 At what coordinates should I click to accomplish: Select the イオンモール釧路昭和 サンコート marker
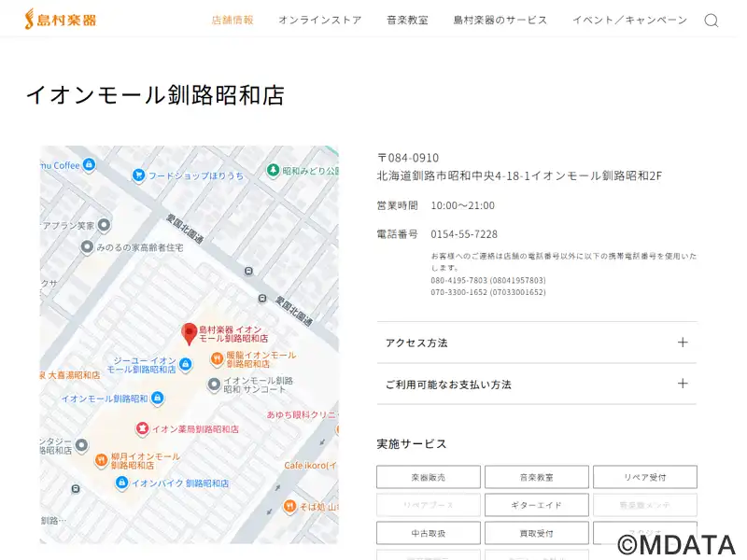click(214, 384)
